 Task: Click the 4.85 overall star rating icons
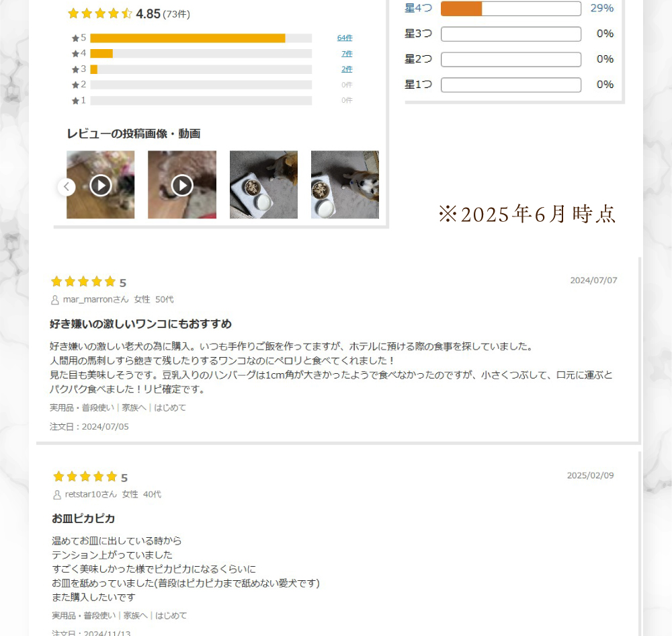[100, 13]
